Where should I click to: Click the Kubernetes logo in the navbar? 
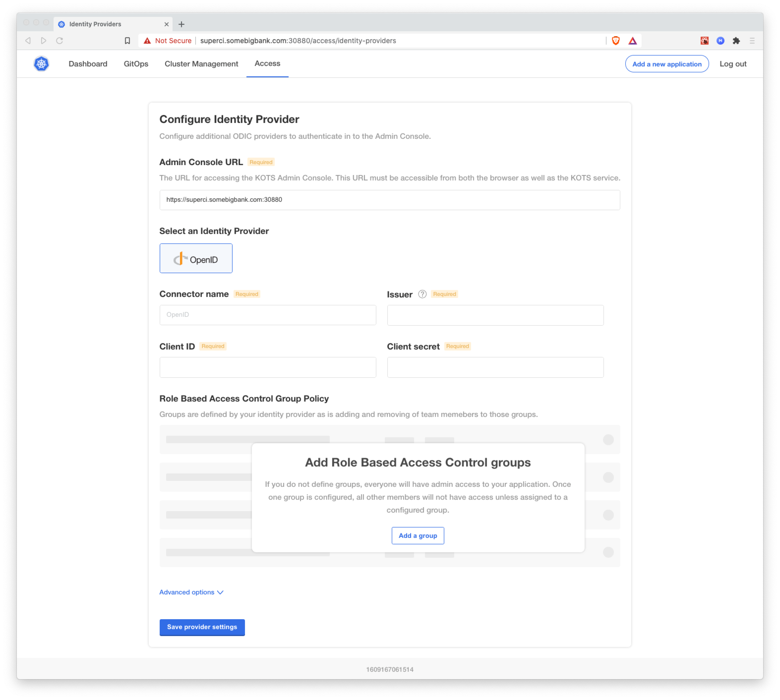41,63
